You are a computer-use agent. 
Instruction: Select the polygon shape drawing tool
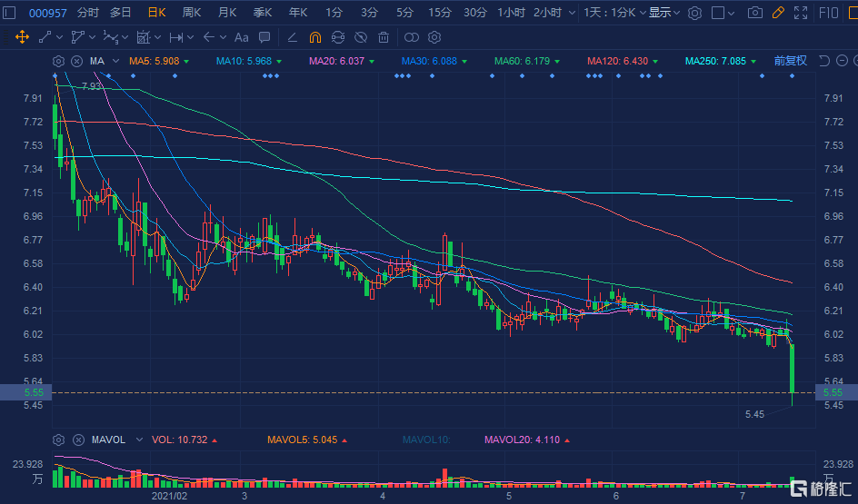77,37
